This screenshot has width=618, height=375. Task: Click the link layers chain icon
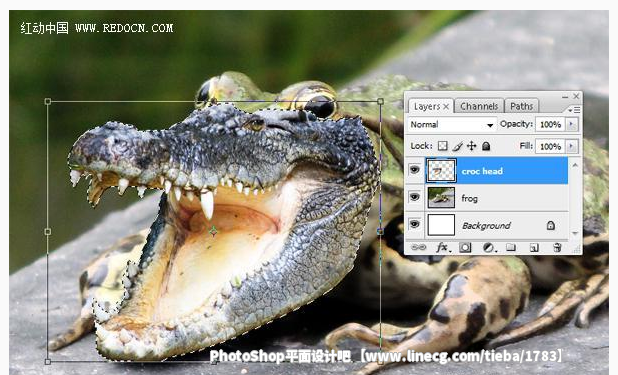tap(419, 247)
